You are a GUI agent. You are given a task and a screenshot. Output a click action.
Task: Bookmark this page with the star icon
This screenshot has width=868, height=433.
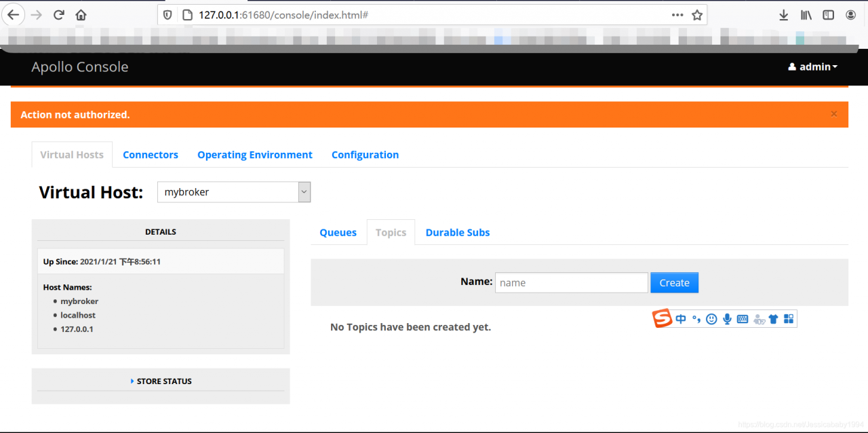point(697,15)
